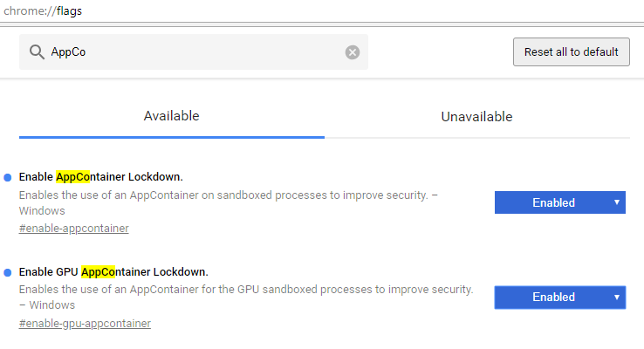Image resolution: width=644 pixels, height=349 pixels.
Task: Open the Enabled dropdown for AppContainer Lockdown
Action: point(559,202)
